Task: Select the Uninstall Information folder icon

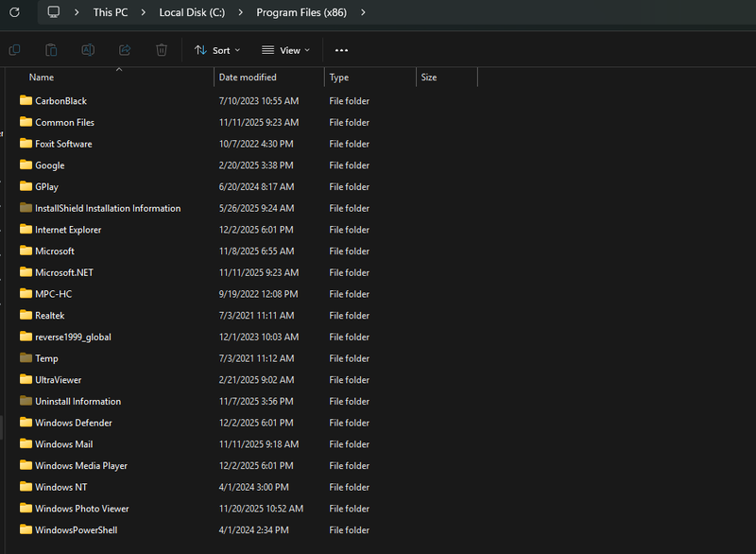Action: click(x=26, y=401)
